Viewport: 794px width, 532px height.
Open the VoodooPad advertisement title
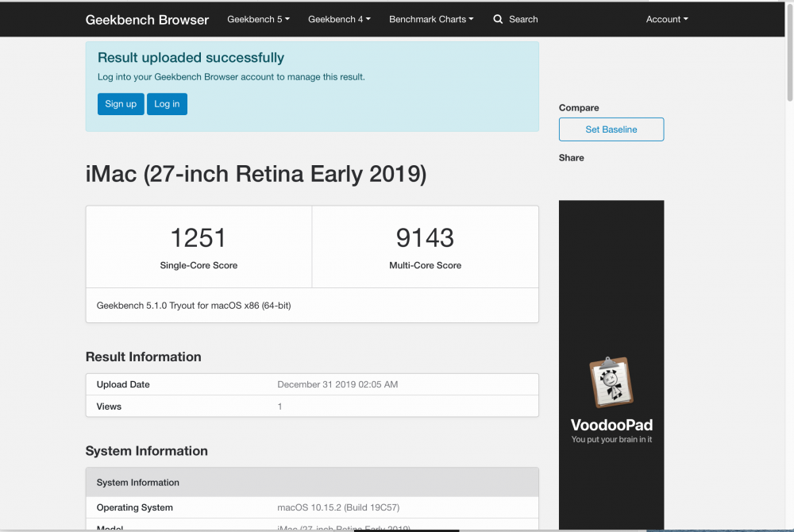pos(611,425)
